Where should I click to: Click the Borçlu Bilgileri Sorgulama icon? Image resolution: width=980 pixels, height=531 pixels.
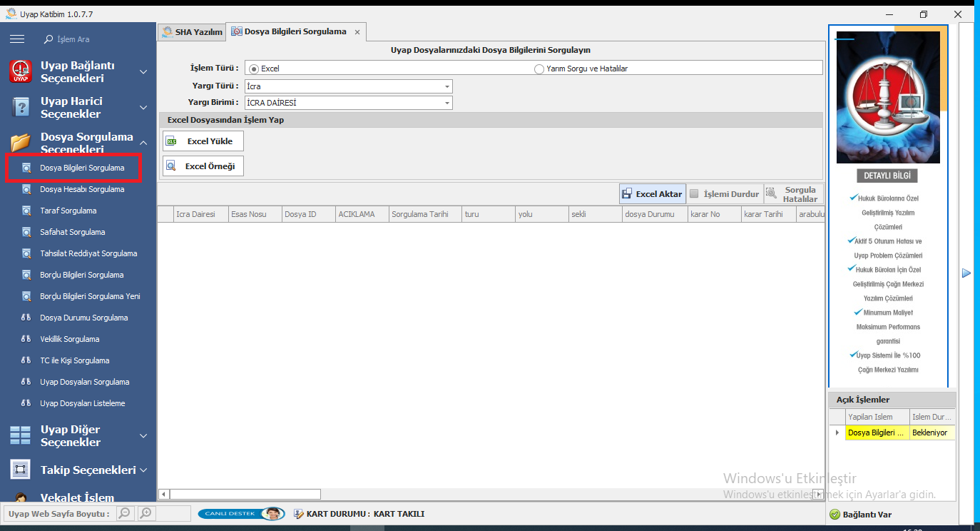(x=26, y=275)
